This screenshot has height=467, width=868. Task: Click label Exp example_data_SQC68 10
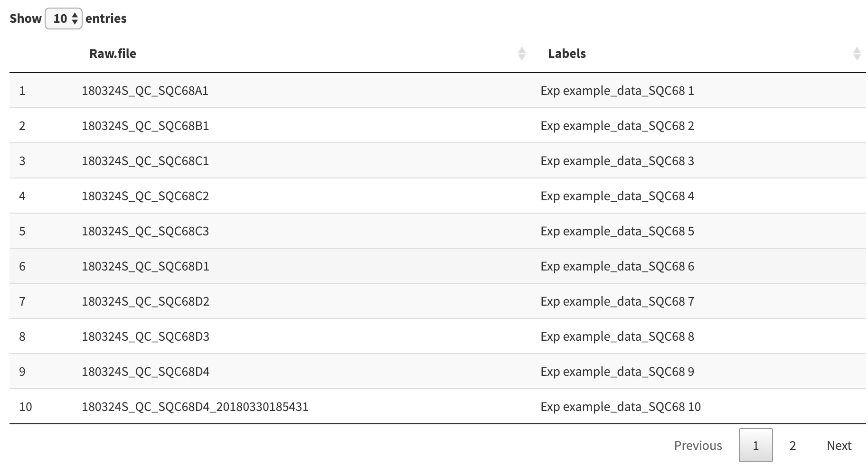pyautogui.click(x=621, y=407)
